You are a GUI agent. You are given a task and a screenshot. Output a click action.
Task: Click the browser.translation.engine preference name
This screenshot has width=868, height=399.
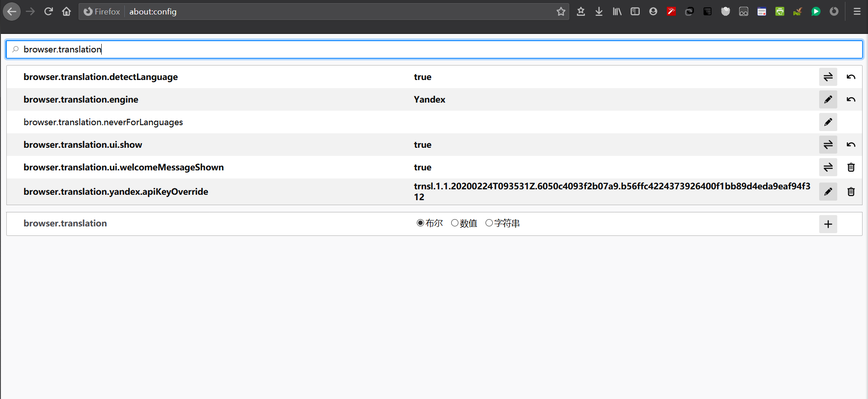point(81,99)
